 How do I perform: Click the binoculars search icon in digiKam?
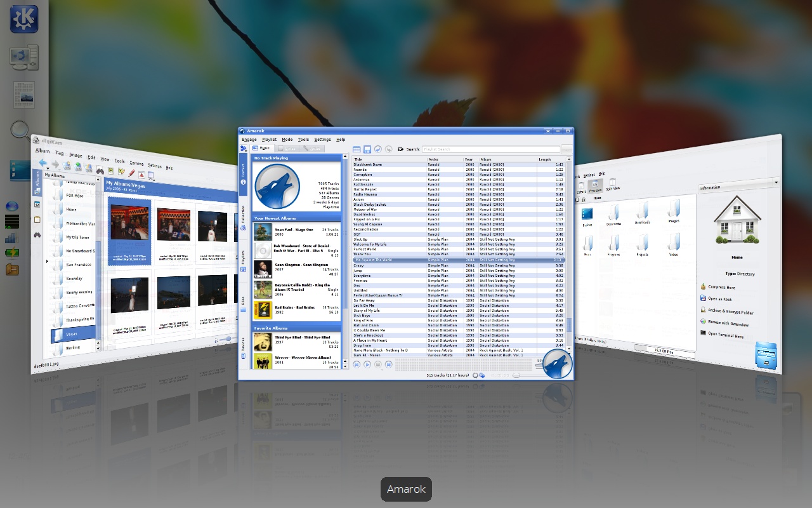[x=100, y=170]
